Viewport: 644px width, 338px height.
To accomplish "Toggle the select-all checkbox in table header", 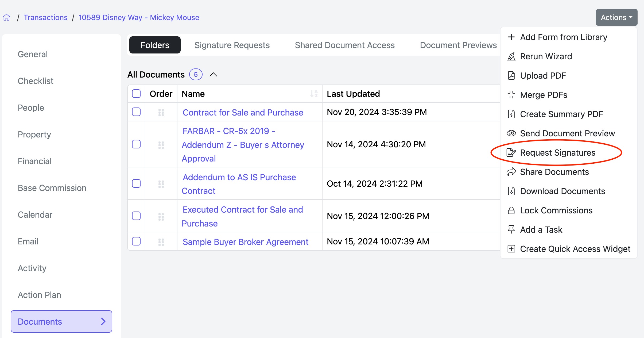I will tap(136, 94).
